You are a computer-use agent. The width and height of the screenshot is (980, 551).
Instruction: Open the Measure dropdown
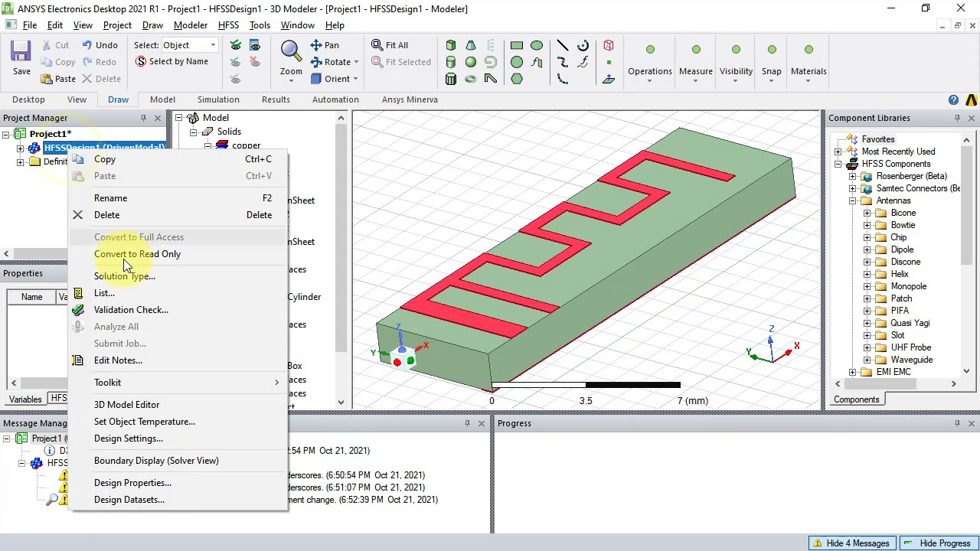pyautogui.click(x=696, y=80)
